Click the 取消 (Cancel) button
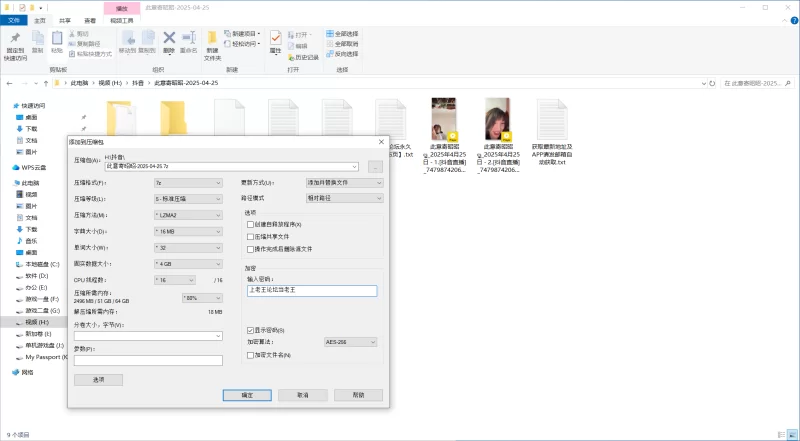The height and width of the screenshot is (441, 800). [x=303, y=395]
